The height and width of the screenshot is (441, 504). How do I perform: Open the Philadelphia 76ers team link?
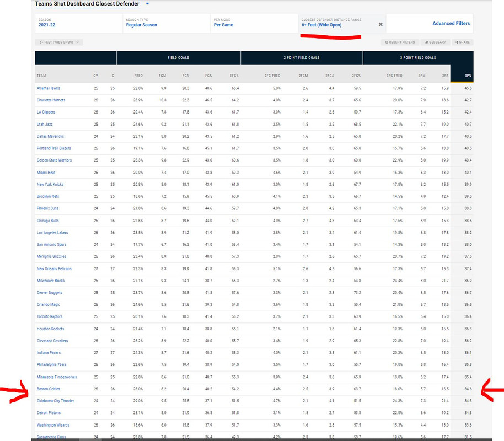click(51, 364)
